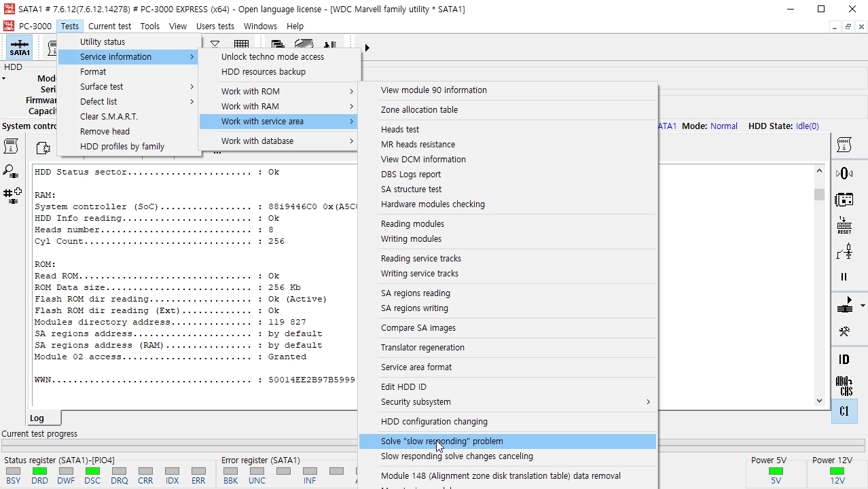Screen dimensions: 868x489
Task: Click the C1 icon in right sidebar
Action: [844, 411]
